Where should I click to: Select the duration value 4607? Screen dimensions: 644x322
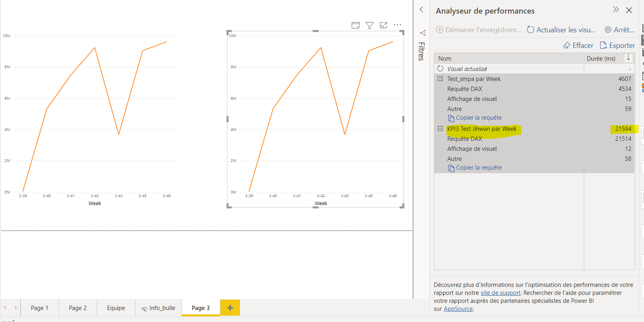tap(624, 79)
